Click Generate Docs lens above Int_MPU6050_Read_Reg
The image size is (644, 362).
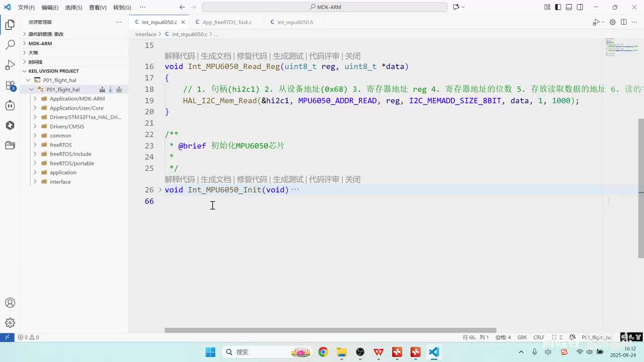[x=216, y=56]
